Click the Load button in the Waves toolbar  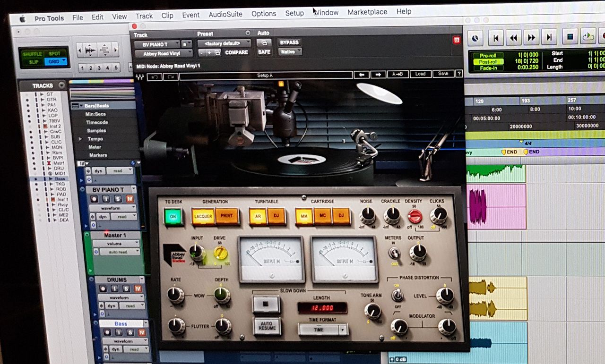(421, 74)
